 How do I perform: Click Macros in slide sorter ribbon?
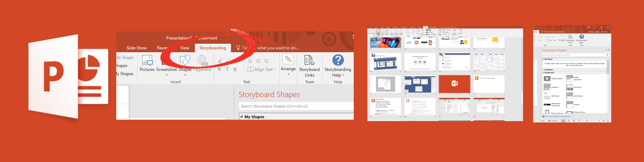(461, 32)
